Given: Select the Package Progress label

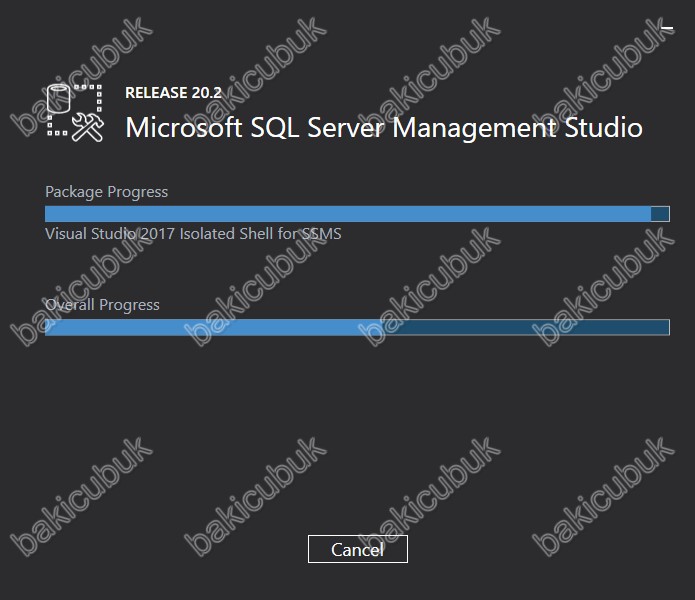Looking at the screenshot, I should tap(106, 192).
